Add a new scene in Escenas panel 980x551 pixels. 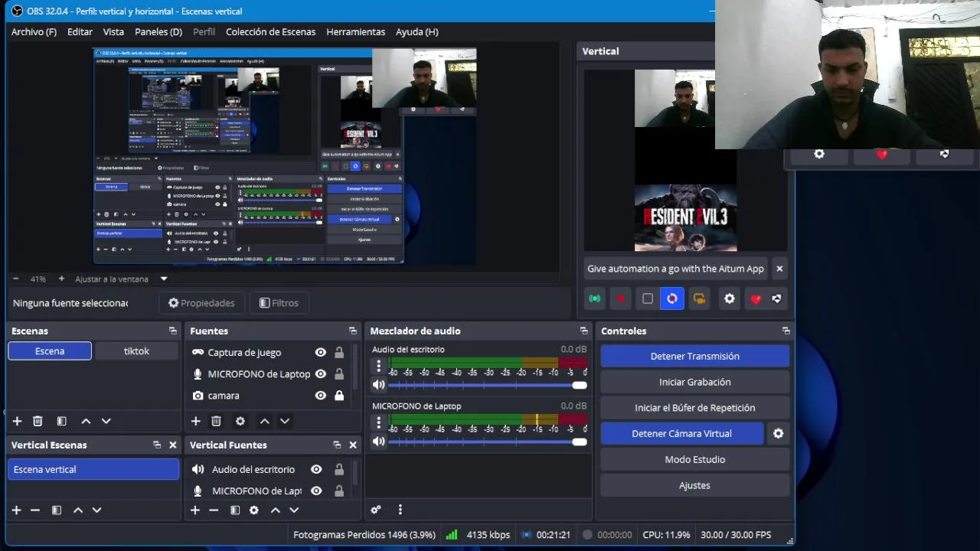(x=17, y=421)
